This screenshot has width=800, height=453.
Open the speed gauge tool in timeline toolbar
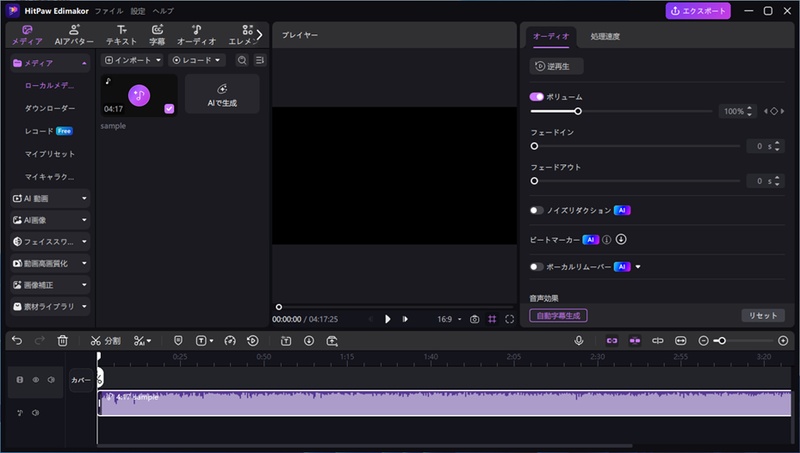[230, 341]
